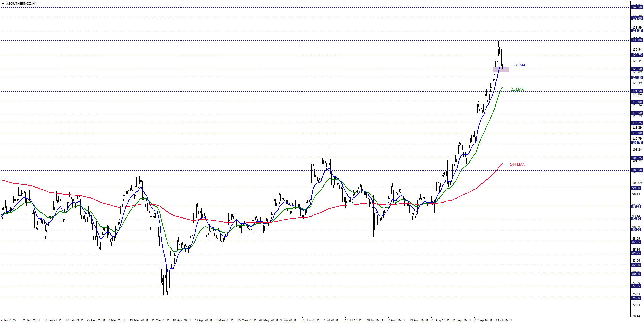The width and height of the screenshot is (644, 324).
Task: Click the 99.50 price level label
Action: point(636,188)
